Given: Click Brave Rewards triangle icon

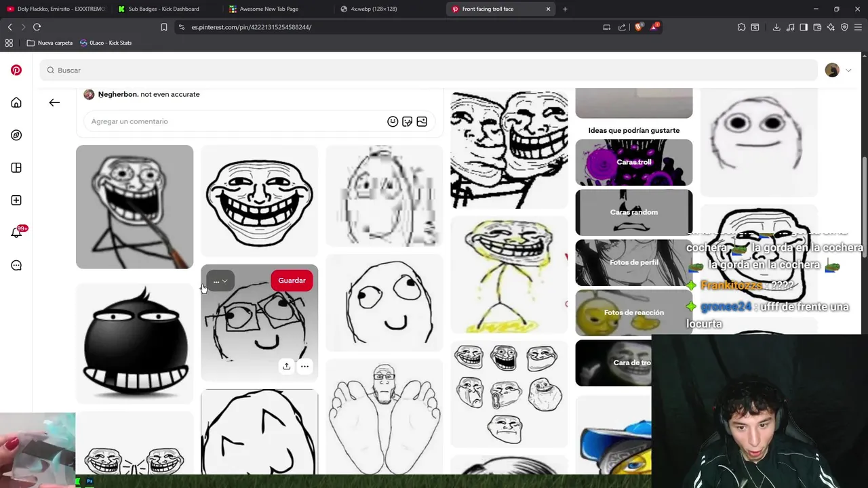Looking at the screenshot, I should 654,27.
